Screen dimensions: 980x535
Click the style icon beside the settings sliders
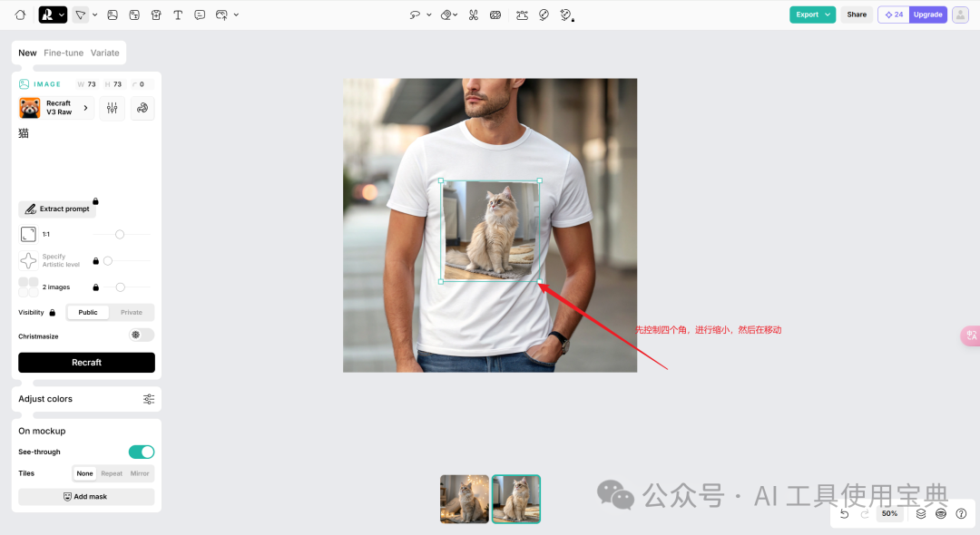tap(142, 108)
